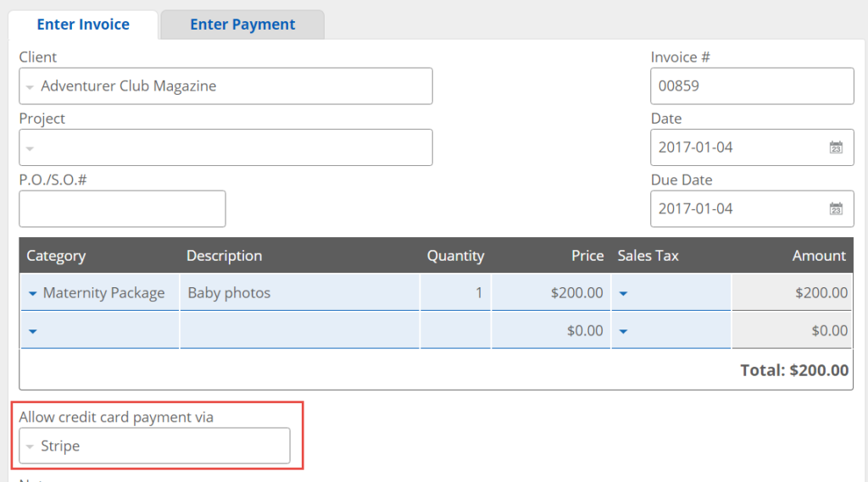Open Category dropdown in empty second row

tap(33, 331)
